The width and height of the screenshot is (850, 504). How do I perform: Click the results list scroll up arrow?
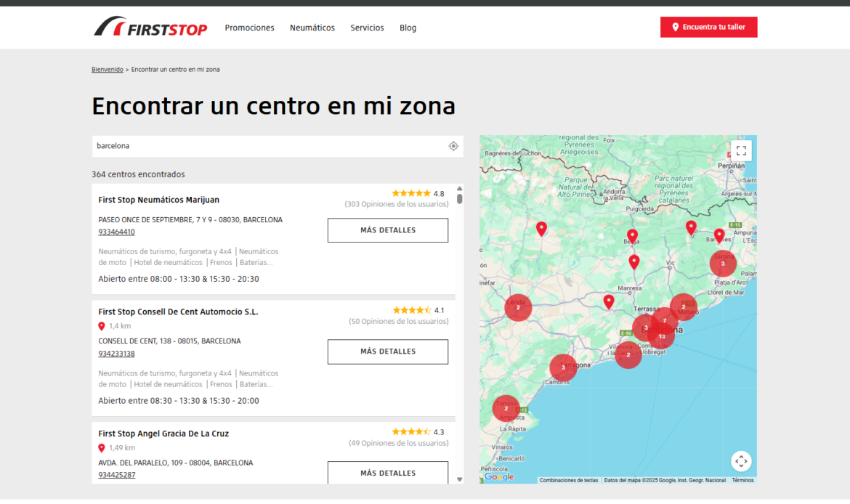tap(460, 189)
